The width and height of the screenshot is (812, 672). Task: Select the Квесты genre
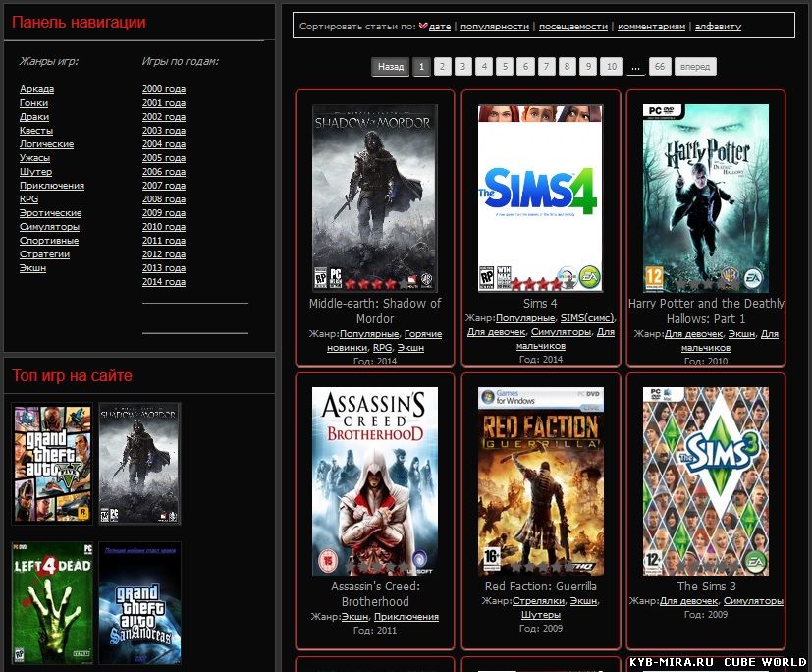point(36,131)
